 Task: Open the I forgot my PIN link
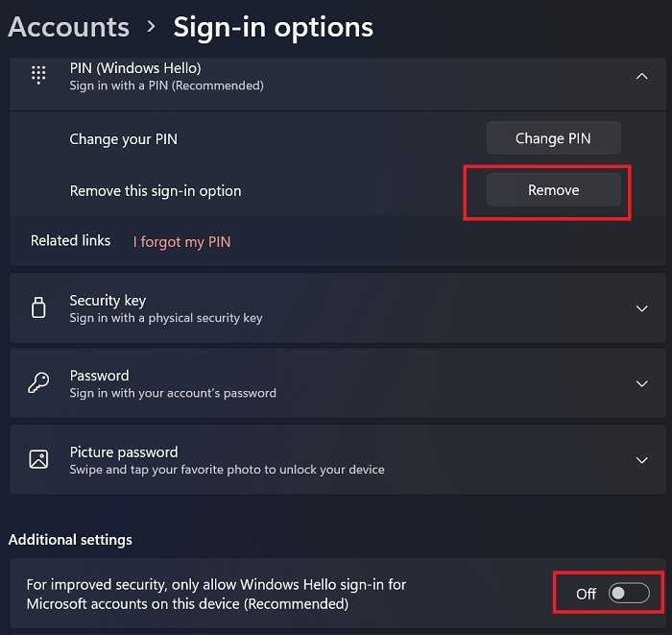click(181, 242)
